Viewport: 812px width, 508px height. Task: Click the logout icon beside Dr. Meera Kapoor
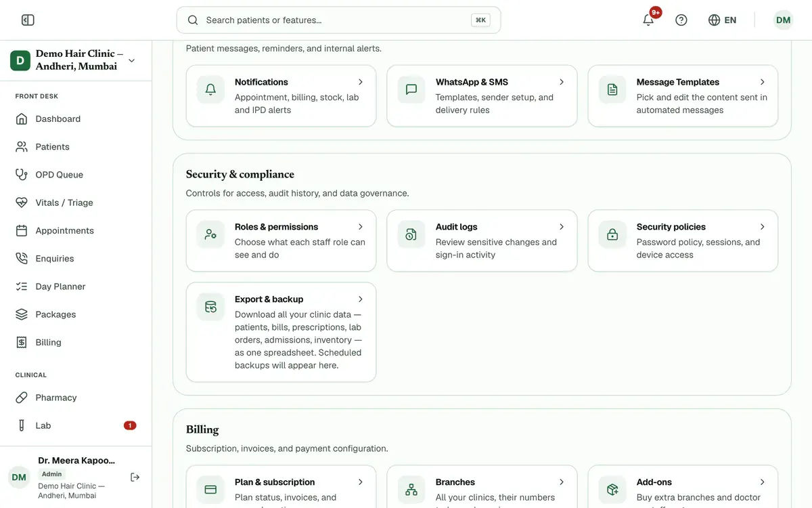[135, 477]
